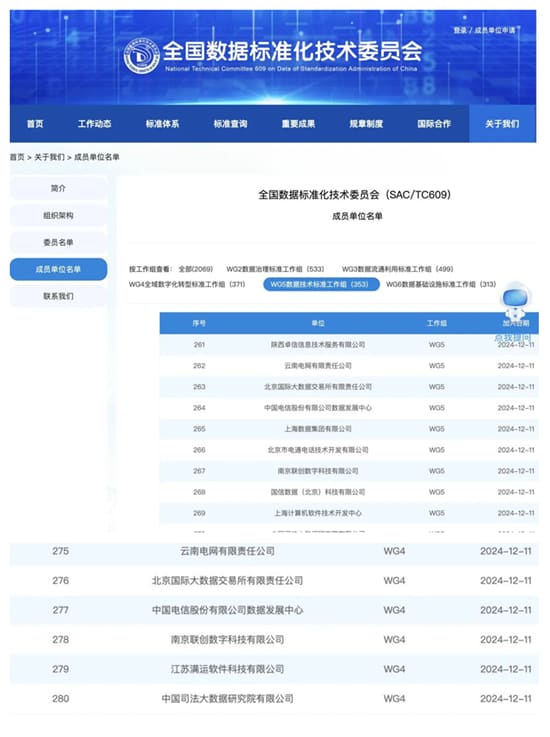Image resolution: width=550 pixels, height=737 pixels.
Task: Open the 首页 navigation menu item
Action: (35, 124)
